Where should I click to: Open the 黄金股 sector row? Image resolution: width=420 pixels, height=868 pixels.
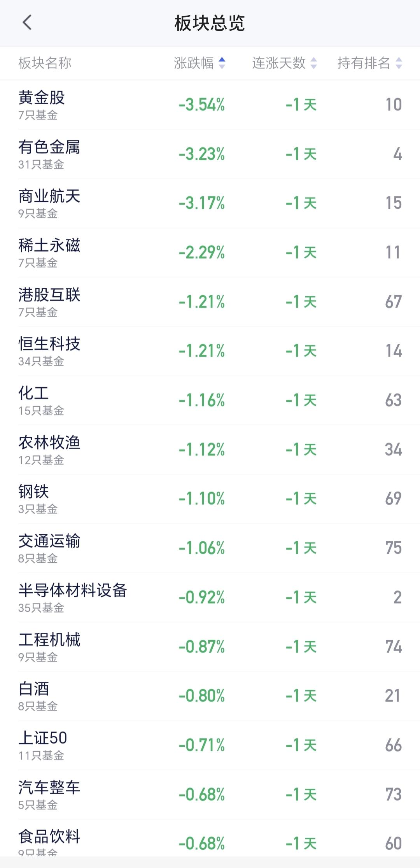[210, 105]
